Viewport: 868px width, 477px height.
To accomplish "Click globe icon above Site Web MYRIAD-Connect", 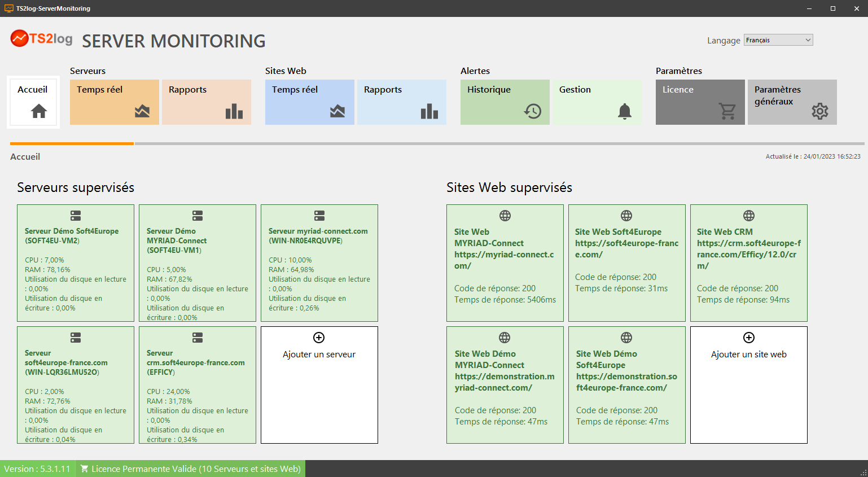I will coord(505,216).
